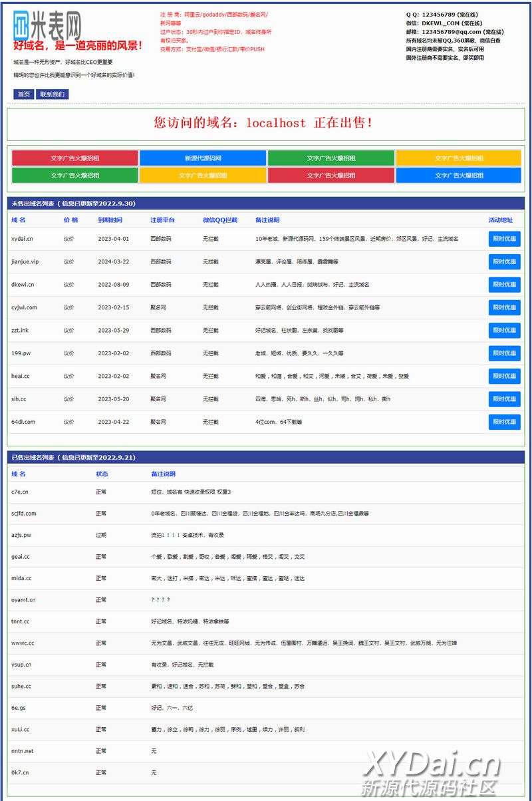Click the 米表网 site logo
This screenshot has height=801, width=532.
[x=48, y=27]
